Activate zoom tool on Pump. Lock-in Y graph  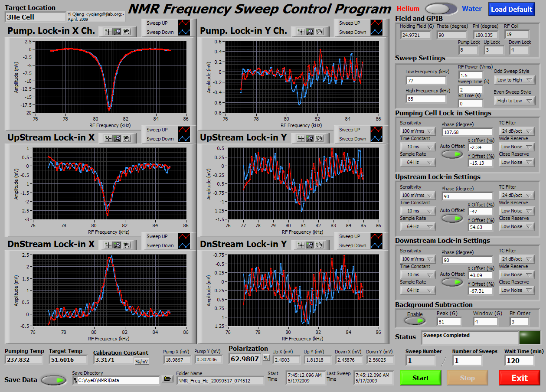point(310,31)
